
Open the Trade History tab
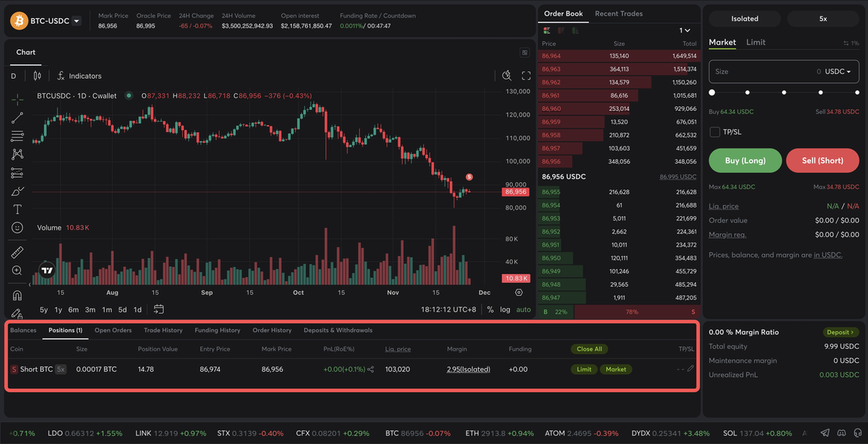163,330
